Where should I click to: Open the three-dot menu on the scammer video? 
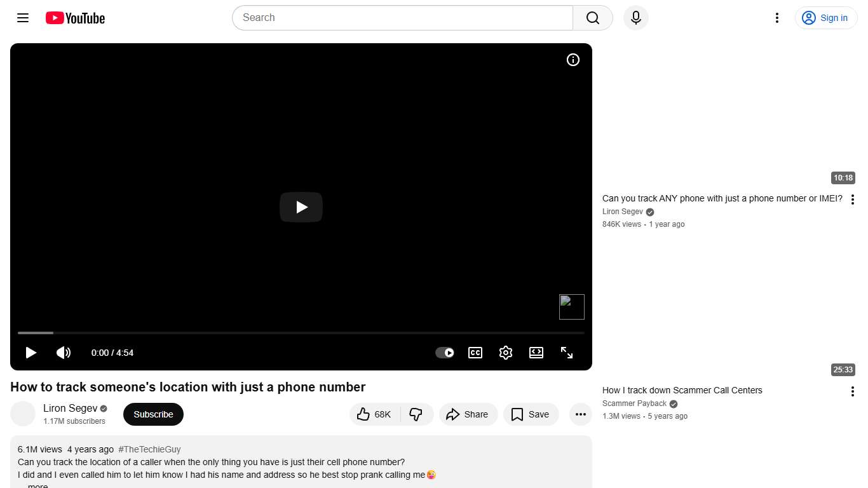tap(852, 391)
